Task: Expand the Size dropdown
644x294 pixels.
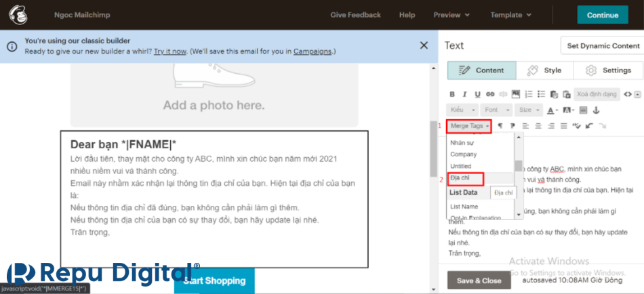Action: click(529, 110)
